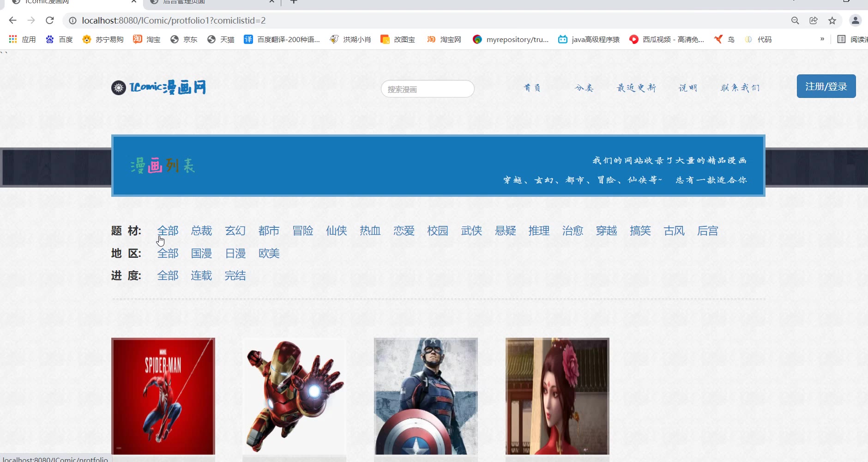Filter by 玄幻 genre
868x462 pixels.
(235, 231)
